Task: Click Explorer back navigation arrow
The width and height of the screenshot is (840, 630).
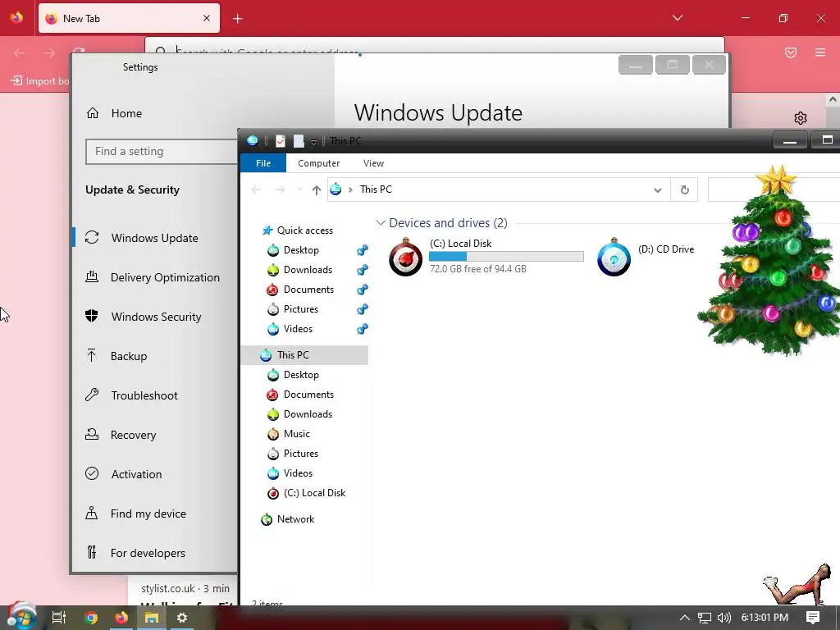Action: (256, 189)
